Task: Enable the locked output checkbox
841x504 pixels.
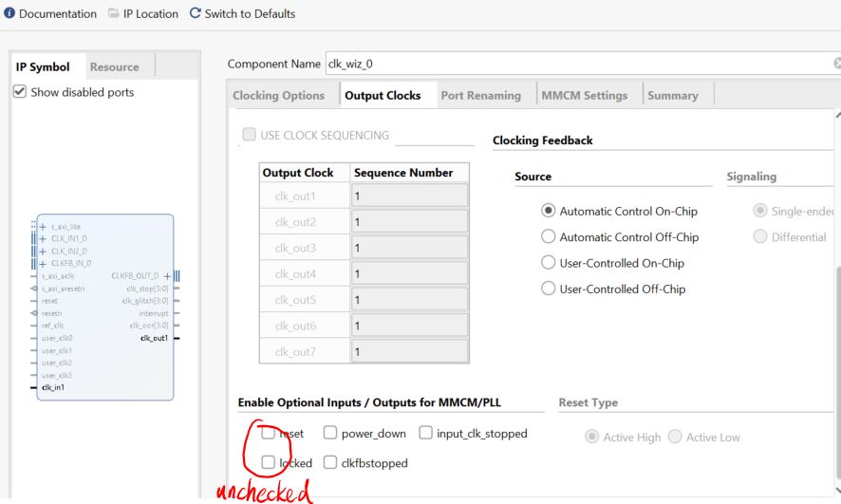Action: [269, 463]
